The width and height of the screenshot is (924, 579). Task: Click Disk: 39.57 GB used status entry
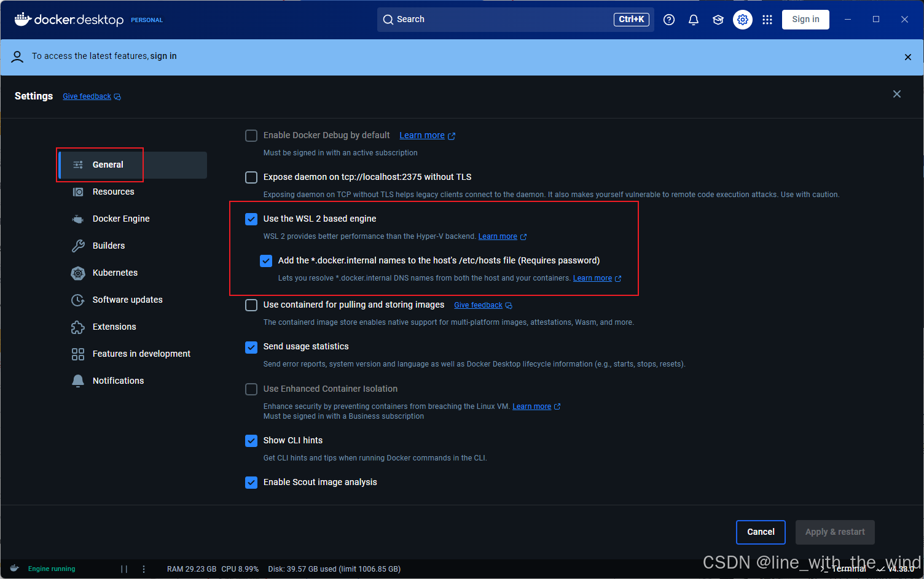click(334, 569)
